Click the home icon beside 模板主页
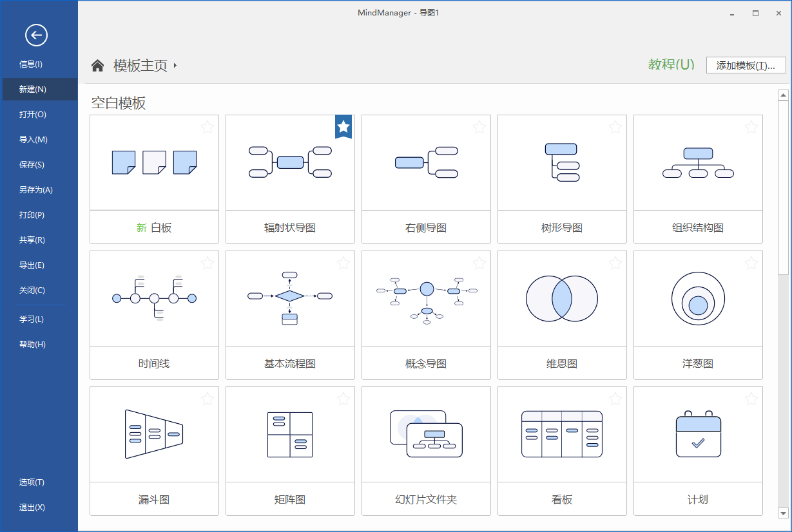The width and height of the screenshot is (792, 532). point(97,65)
